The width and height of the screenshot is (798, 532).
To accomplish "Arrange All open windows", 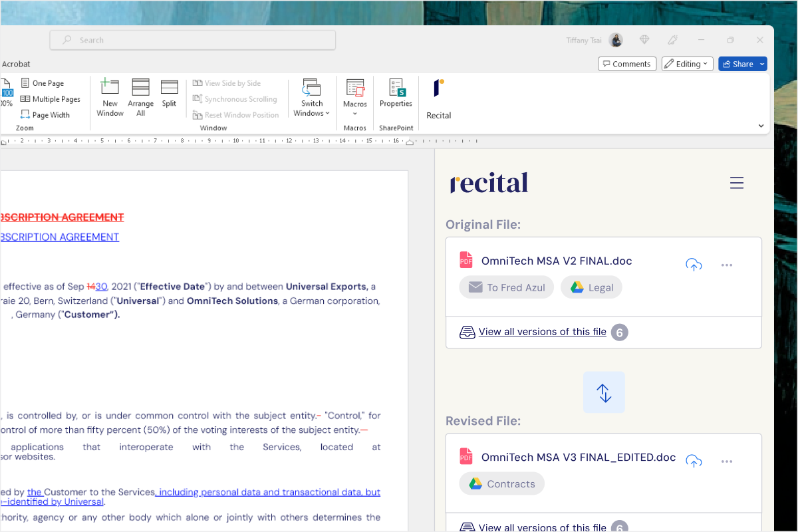I will [x=140, y=98].
